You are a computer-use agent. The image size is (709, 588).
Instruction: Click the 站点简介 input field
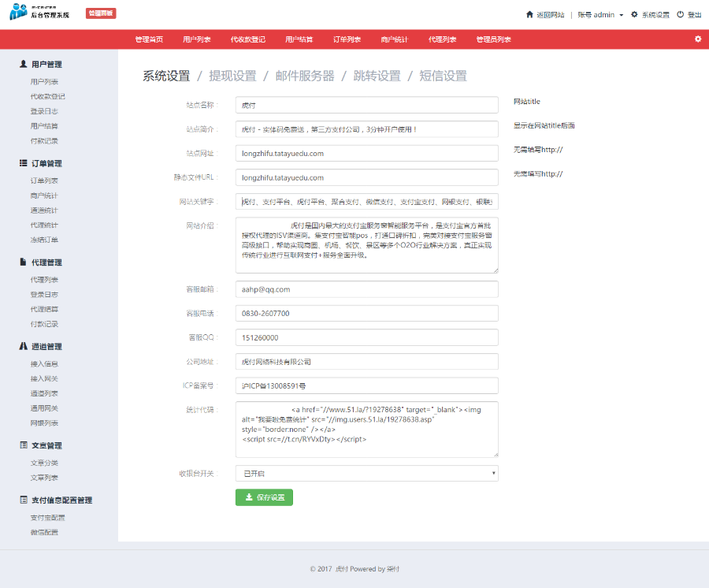click(366, 129)
